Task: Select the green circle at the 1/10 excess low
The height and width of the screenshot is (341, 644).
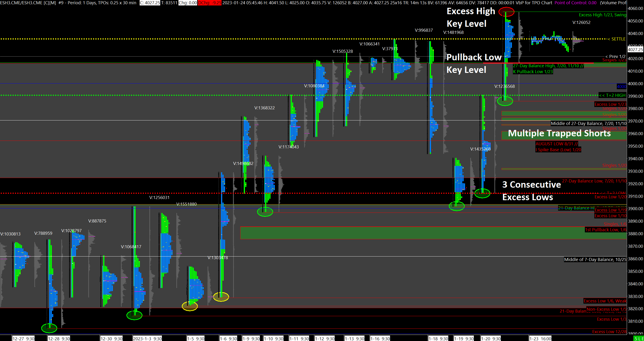Action: click(265, 212)
